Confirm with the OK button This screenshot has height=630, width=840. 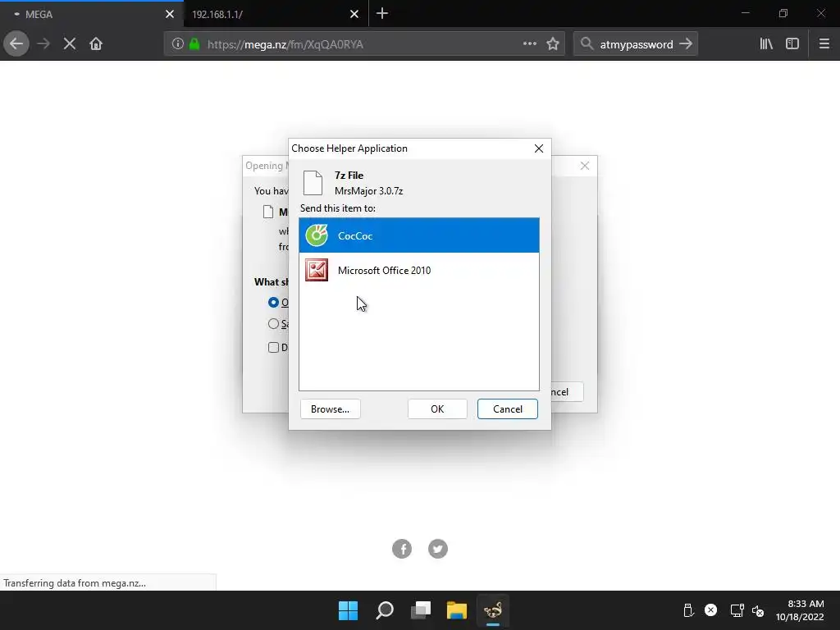(437, 409)
